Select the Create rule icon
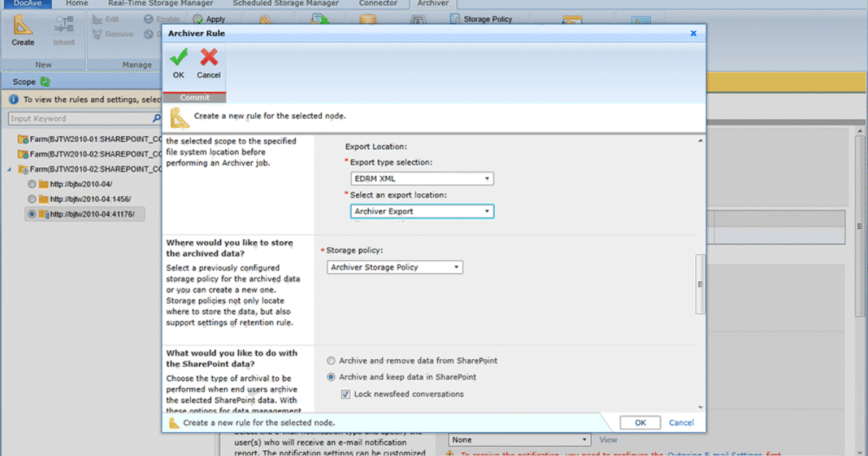Viewport: 868px width, 456px height. pos(22,30)
